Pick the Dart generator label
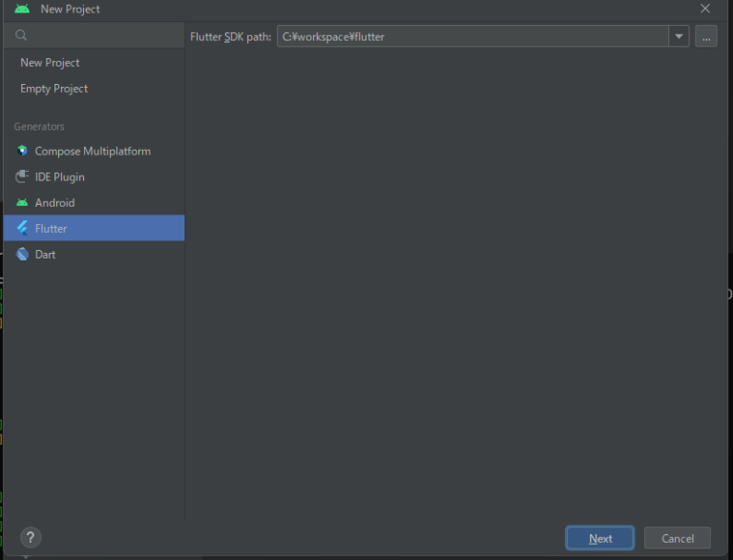The width and height of the screenshot is (733, 560). pyautogui.click(x=45, y=254)
